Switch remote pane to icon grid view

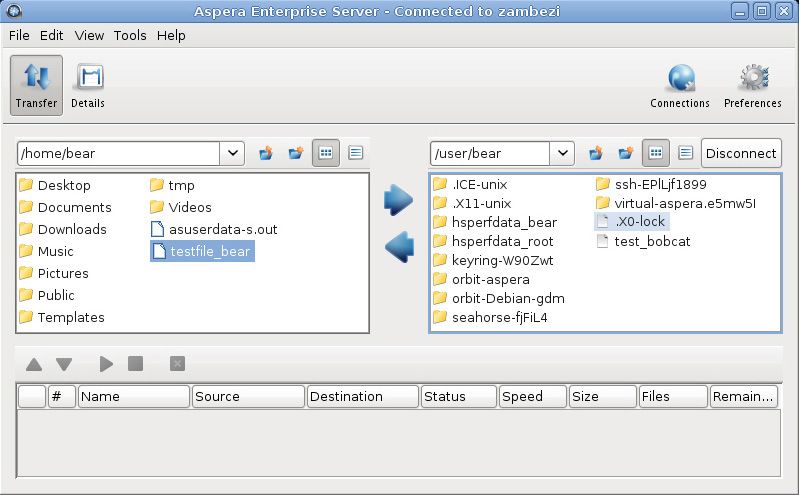click(x=656, y=153)
